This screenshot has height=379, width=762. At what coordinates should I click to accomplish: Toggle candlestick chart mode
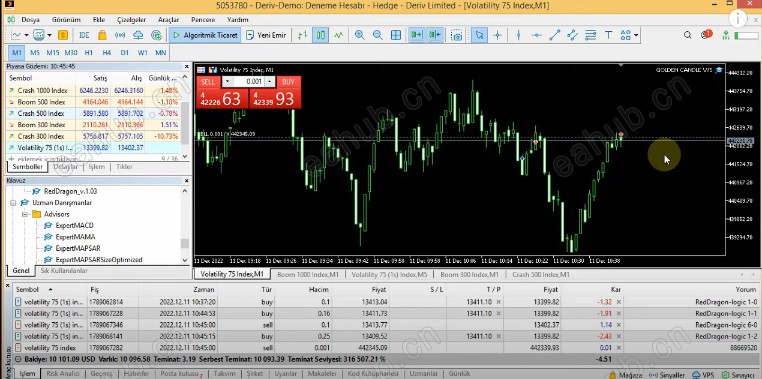tap(321, 35)
